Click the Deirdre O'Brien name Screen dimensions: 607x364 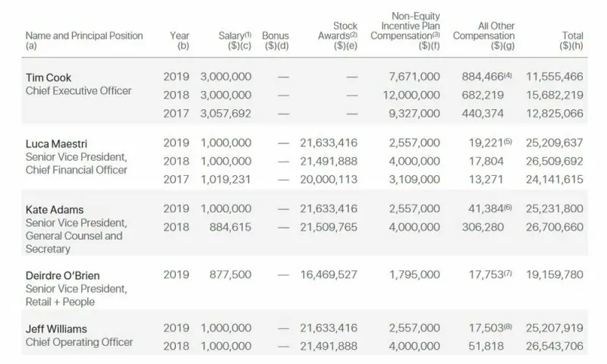pyautogui.click(x=63, y=275)
